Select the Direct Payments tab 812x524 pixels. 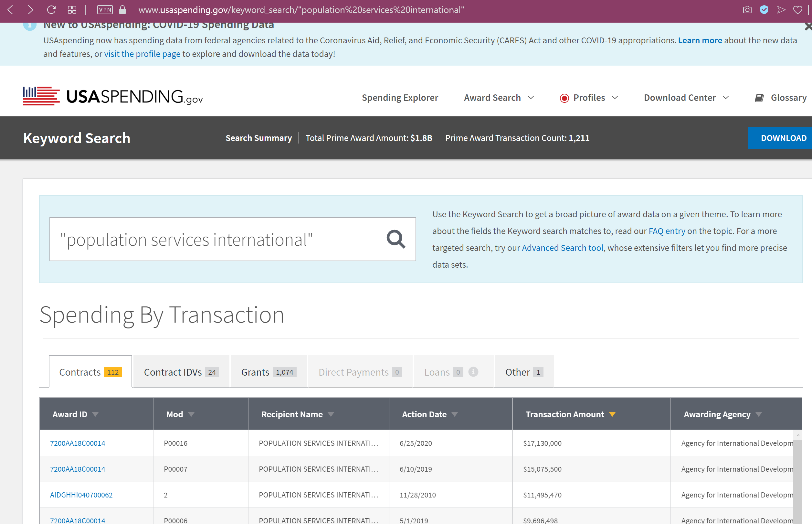click(360, 372)
